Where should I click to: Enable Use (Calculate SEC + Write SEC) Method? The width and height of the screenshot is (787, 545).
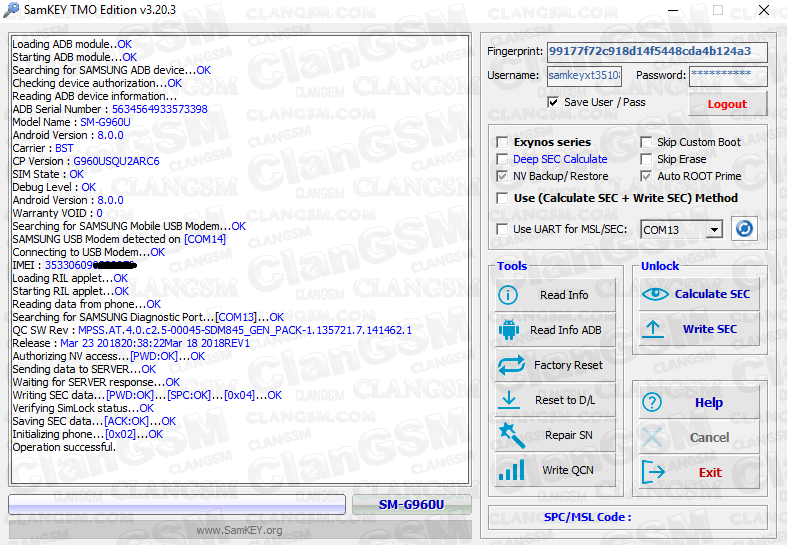(502, 198)
